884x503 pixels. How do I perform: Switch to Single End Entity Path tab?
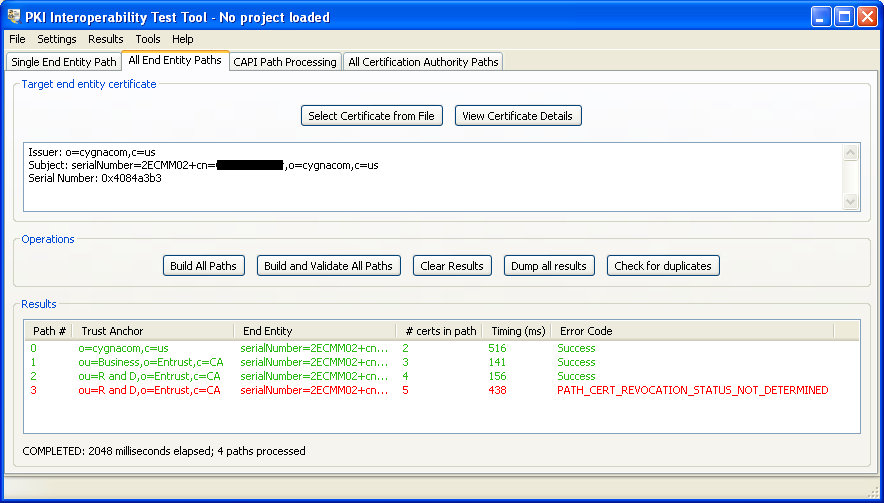point(64,62)
